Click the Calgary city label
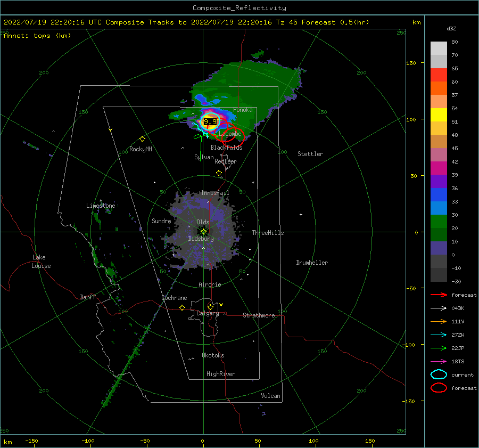The height and width of the screenshot is (448, 479). (208, 313)
